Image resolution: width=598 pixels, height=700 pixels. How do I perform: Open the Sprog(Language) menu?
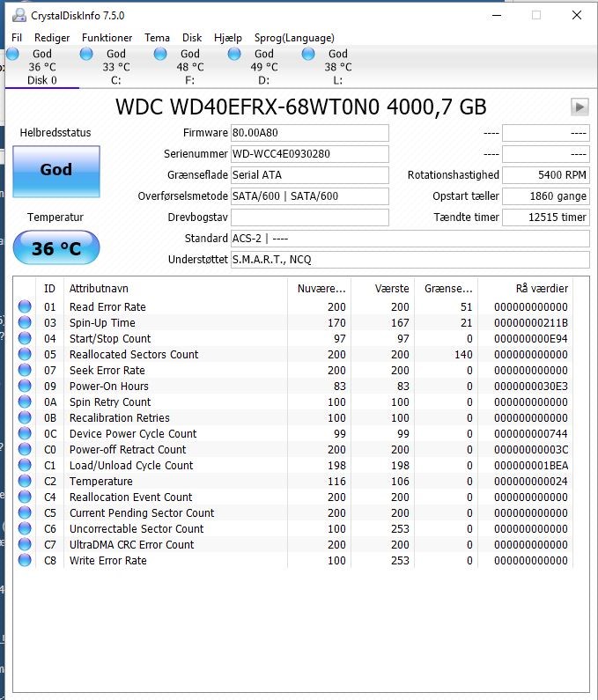click(294, 38)
